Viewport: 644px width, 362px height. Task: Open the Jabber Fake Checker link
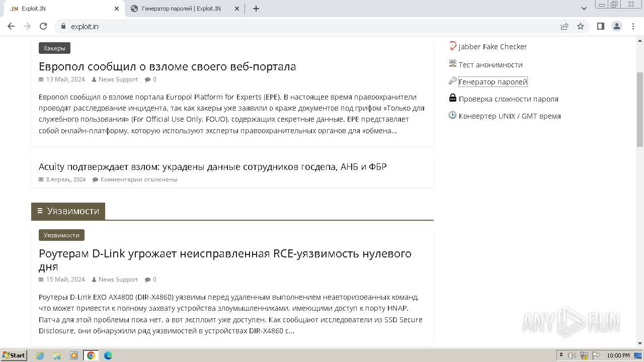coord(493,47)
